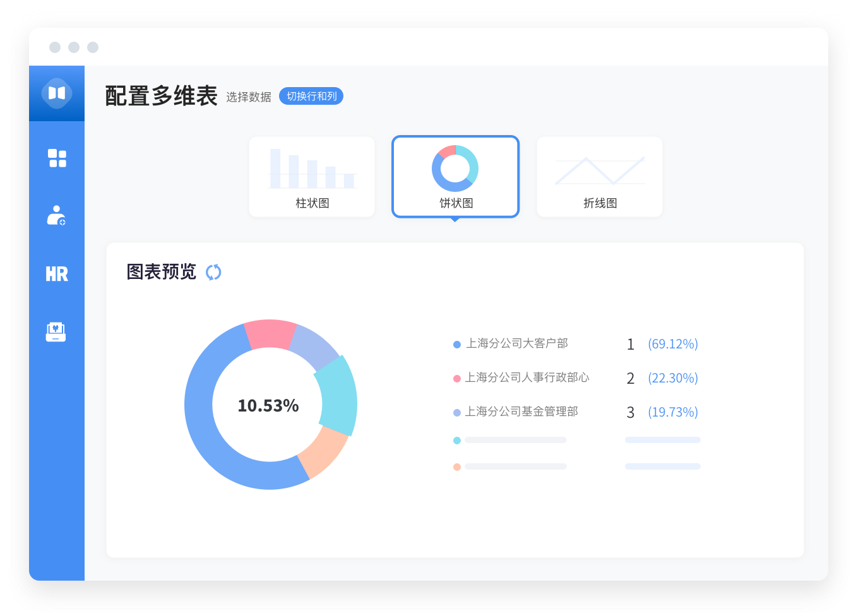This screenshot has width=856, height=616.
Task: Switch to 柱状图 chart type
Action: [312, 203]
